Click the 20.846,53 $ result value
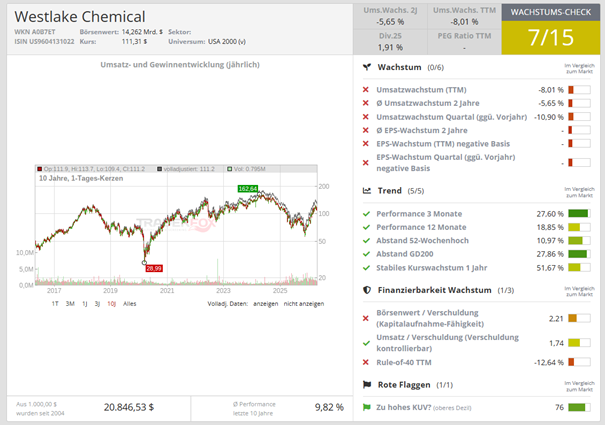The height and width of the screenshot is (425, 605). pyautogui.click(x=129, y=407)
